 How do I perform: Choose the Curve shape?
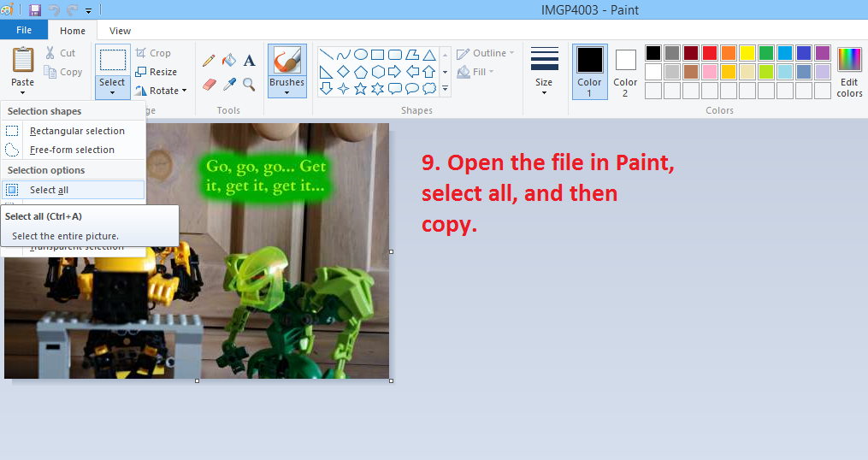(x=343, y=54)
